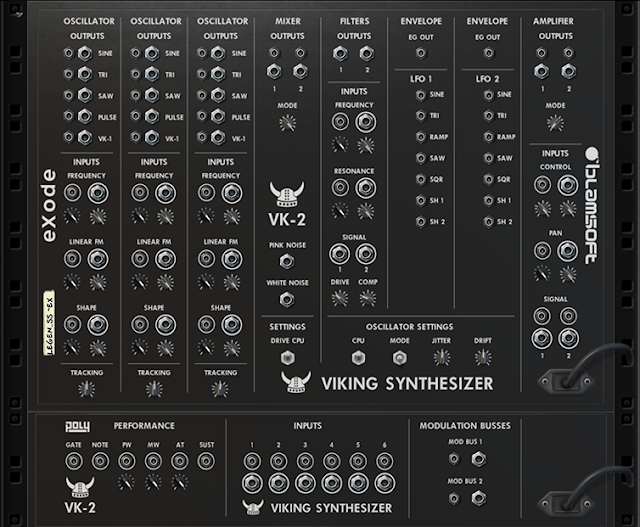This screenshot has width=640, height=527.
Task: Click the blamsoft logo
Action: [x=592, y=205]
